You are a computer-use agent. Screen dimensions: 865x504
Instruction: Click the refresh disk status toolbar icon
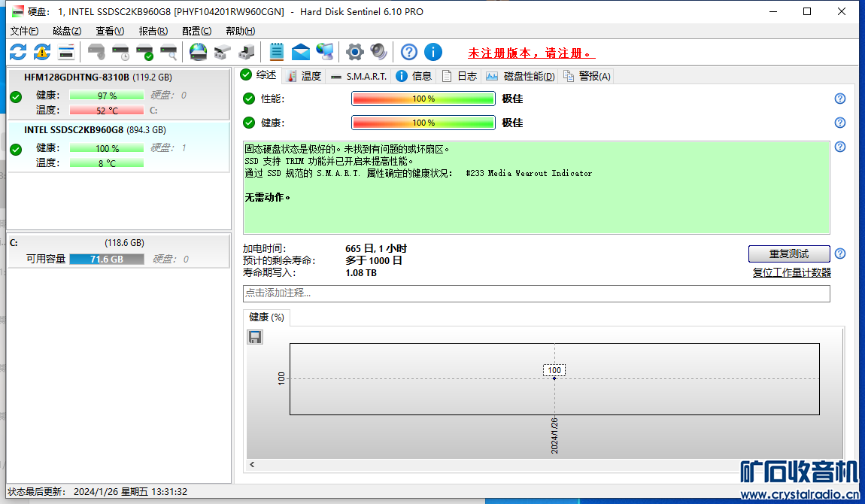coord(18,52)
